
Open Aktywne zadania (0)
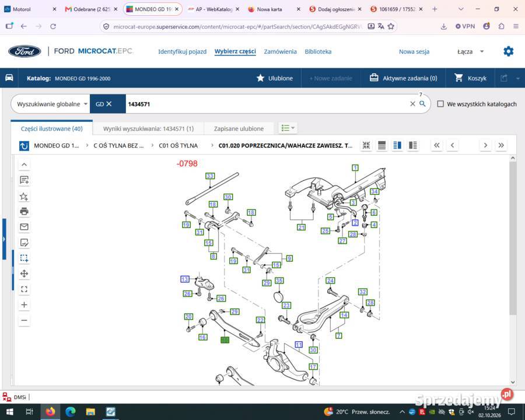pyautogui.click(x=403, y=78)
